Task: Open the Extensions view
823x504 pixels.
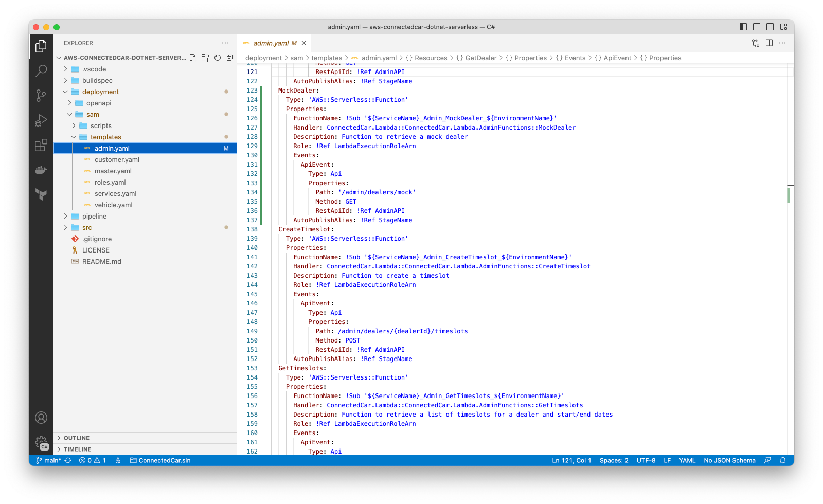Action: [41, 145]
